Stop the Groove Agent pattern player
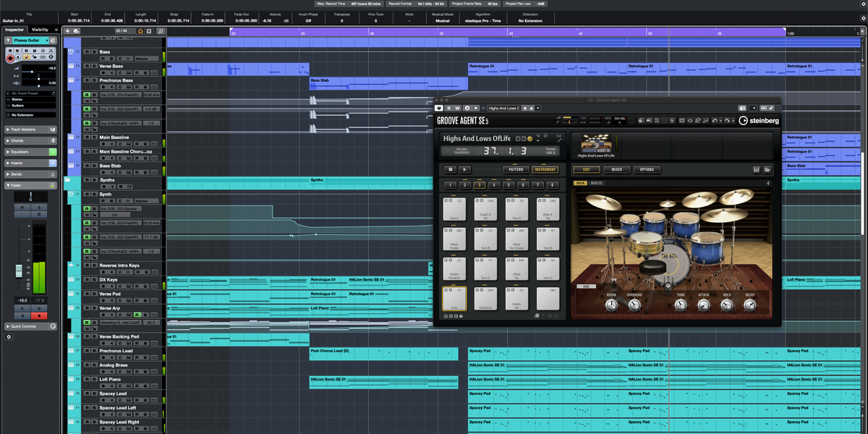 click(450, 170)
